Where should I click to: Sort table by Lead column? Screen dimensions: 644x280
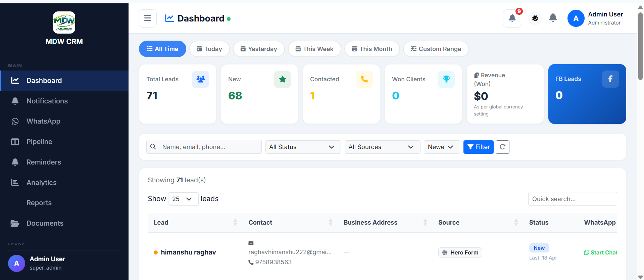tap(195, 223)
